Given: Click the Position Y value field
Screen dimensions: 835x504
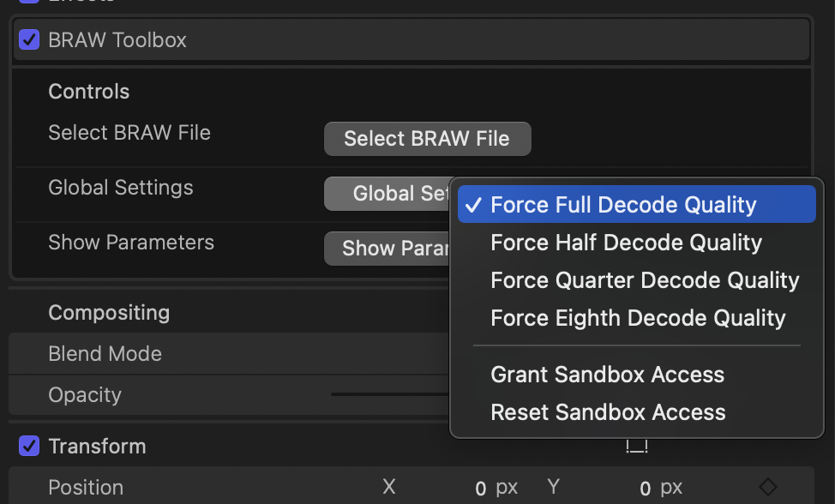Looking at the screenshot, I should 646,489.
